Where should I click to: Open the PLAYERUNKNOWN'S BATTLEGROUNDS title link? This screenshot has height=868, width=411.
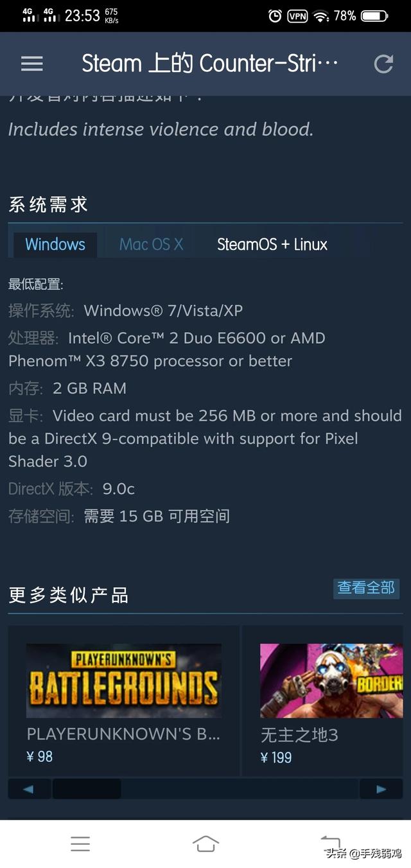123,734
